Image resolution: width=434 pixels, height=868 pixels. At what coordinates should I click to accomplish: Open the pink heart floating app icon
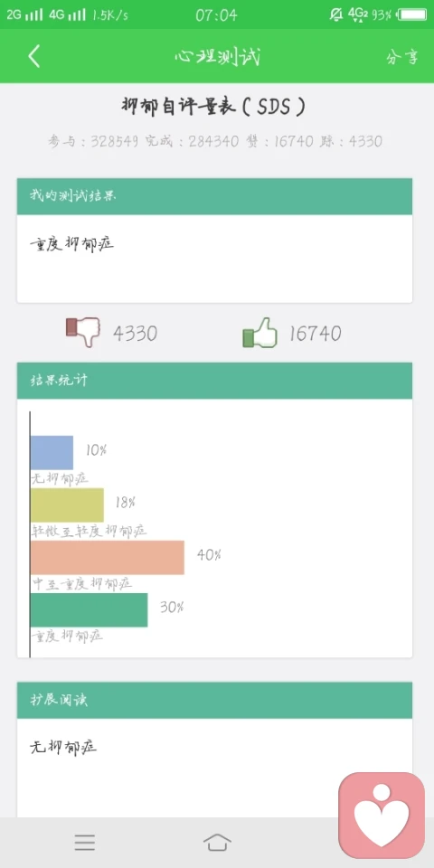click(x=382, y=816)
